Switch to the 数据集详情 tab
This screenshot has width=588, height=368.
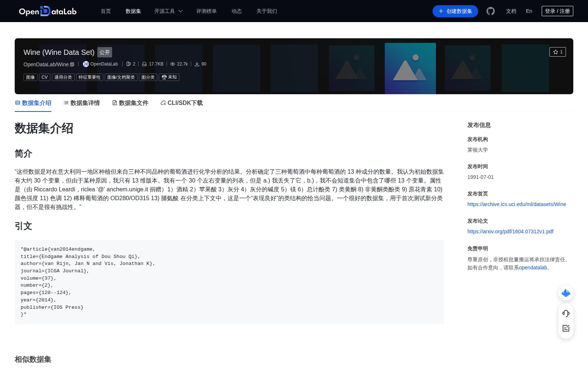[82, 103]
